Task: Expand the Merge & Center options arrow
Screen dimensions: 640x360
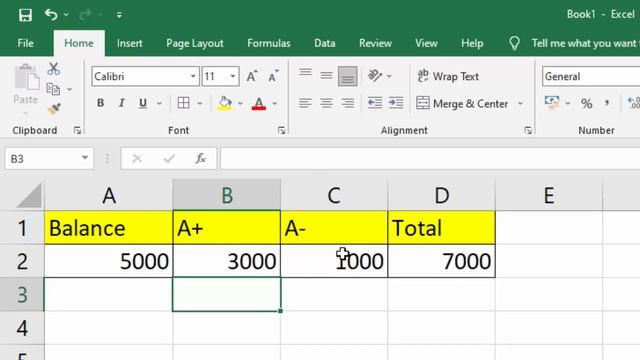Action: click(520, 104)
